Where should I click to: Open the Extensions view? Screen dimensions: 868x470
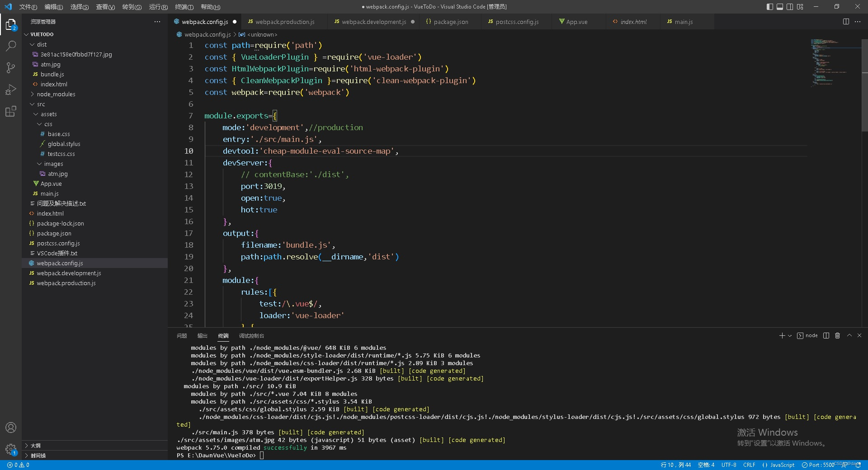pos(11,111)
